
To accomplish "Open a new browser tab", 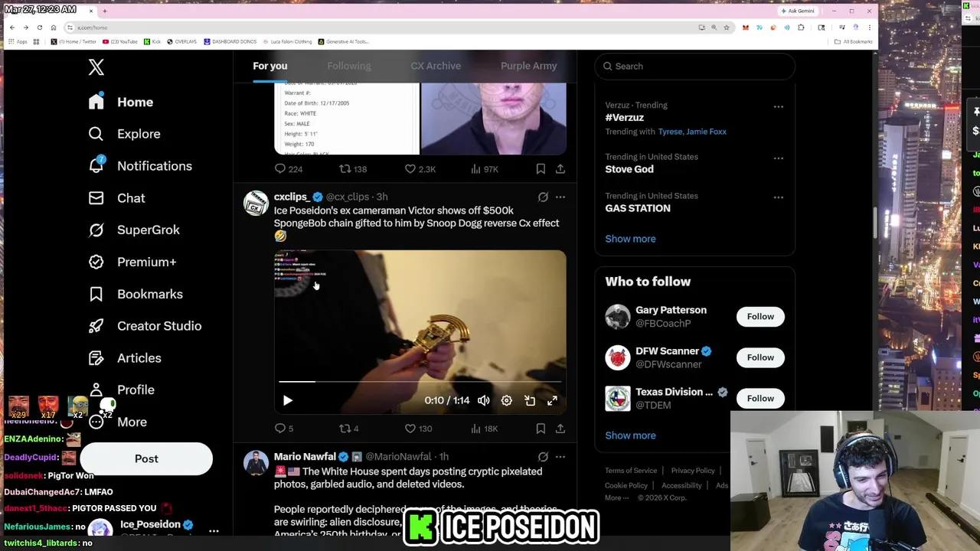I will (105, 11).
